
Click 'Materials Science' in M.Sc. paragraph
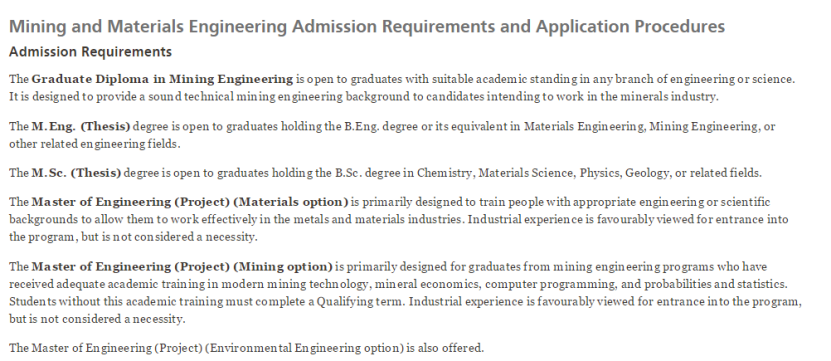tap(526, 173)
